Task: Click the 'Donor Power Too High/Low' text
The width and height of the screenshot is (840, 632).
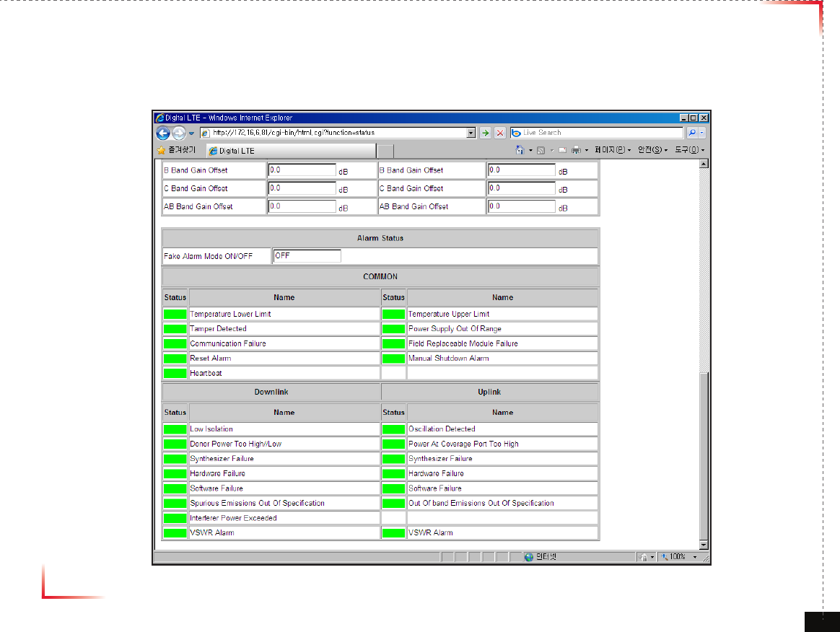Action: pyautogui.click(x=235, y=444)
